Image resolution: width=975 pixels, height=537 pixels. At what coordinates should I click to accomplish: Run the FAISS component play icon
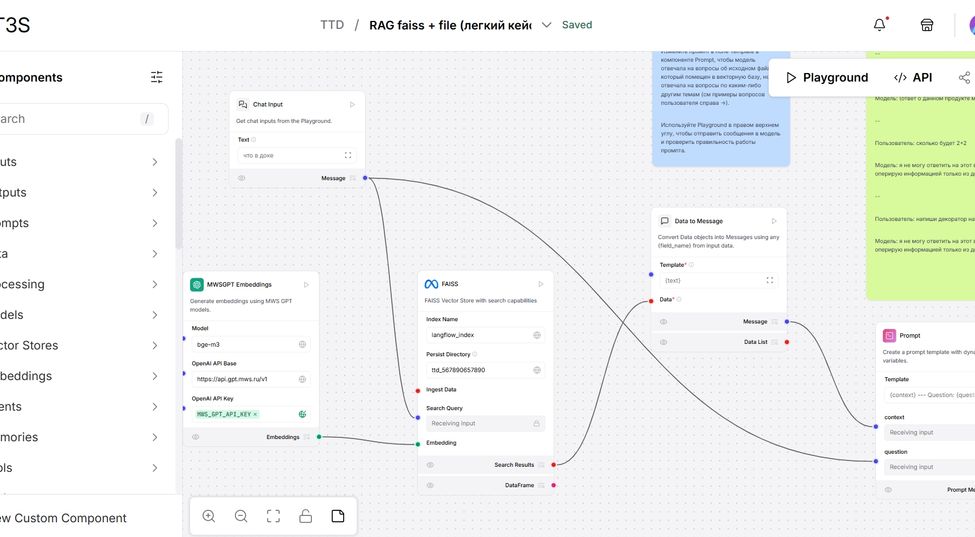tap(541, 284)
